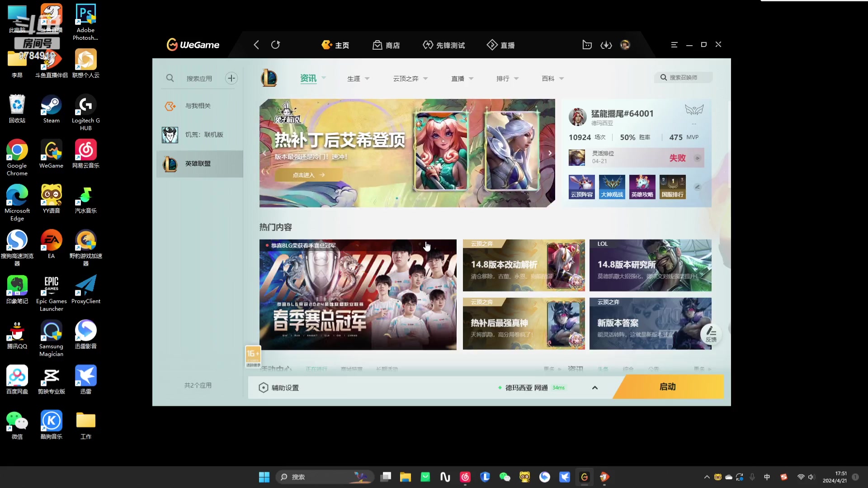Go to previous banner with left arrow
This screenshot has width=868, height=488.
tap(265, 153)
